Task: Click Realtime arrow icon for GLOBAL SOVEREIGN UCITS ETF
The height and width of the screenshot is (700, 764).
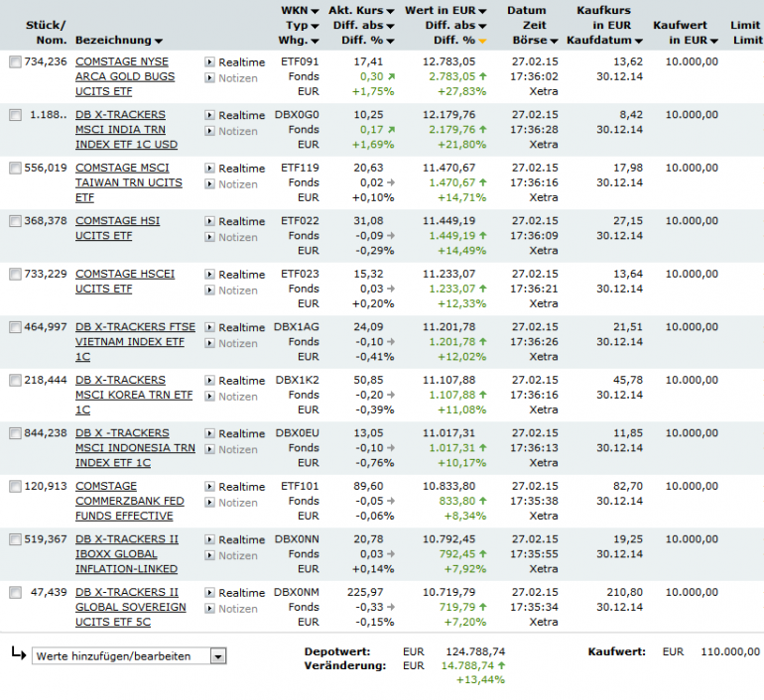Action: pos(209,592)
